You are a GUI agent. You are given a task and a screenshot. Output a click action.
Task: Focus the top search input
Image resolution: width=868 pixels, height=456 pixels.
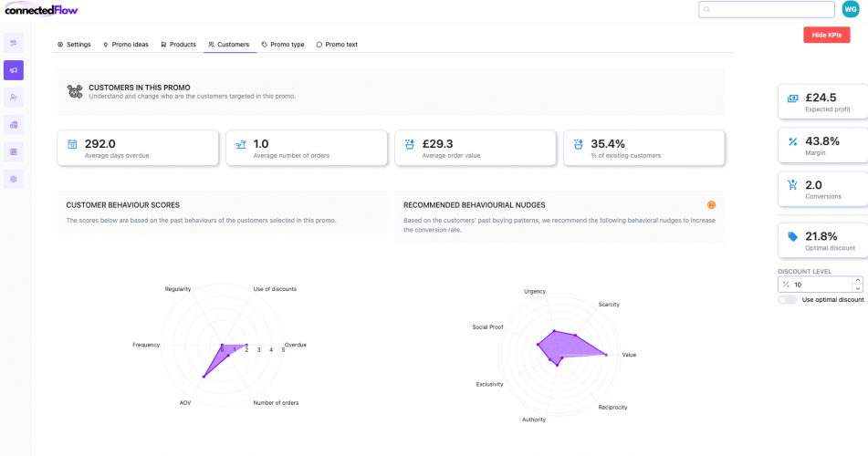(x=767, y=9)
